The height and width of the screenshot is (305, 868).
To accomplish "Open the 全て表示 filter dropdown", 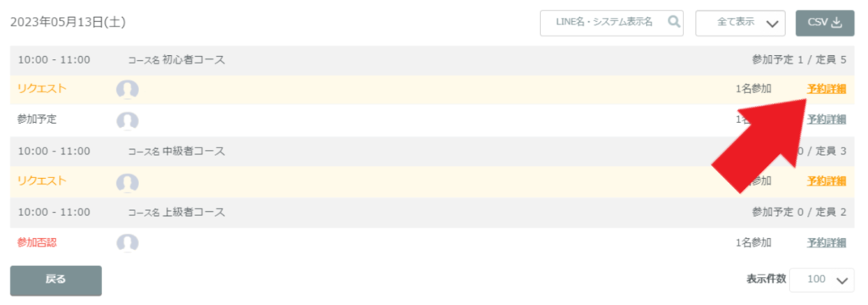I will click(x=741, y=23).
